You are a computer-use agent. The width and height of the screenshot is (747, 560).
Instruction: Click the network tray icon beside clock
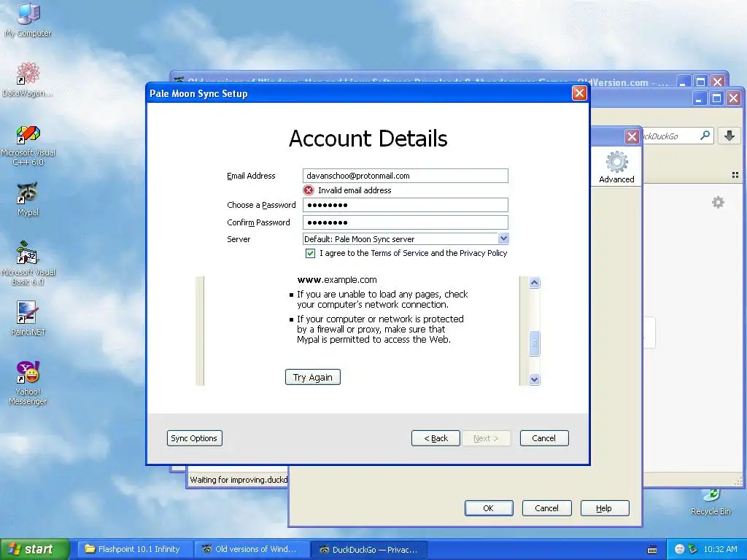point(693,549)
